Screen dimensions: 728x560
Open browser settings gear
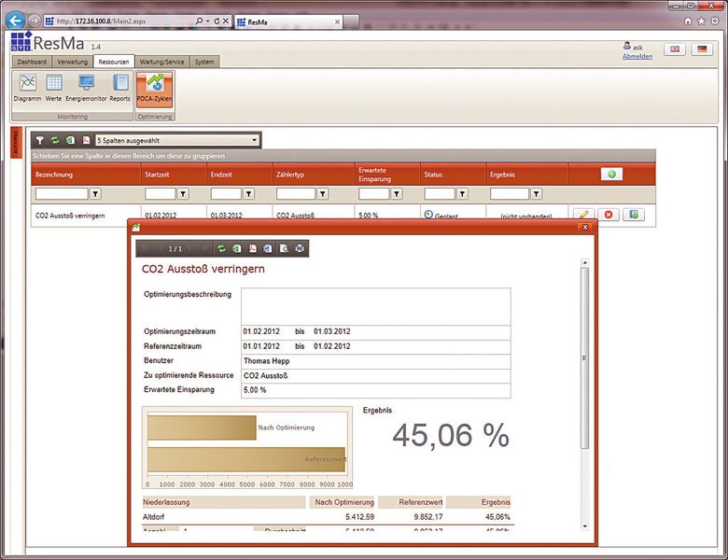pos(715,21)
